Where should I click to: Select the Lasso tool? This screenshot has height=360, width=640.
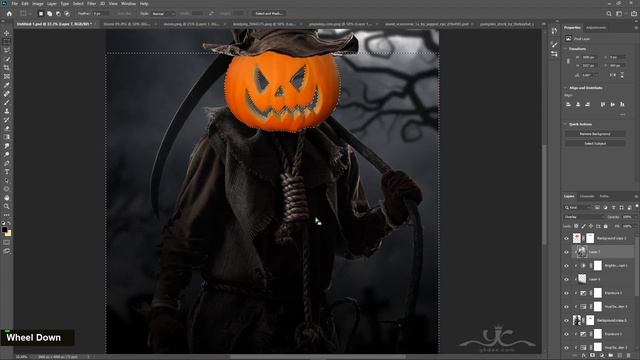click(7, 50)
